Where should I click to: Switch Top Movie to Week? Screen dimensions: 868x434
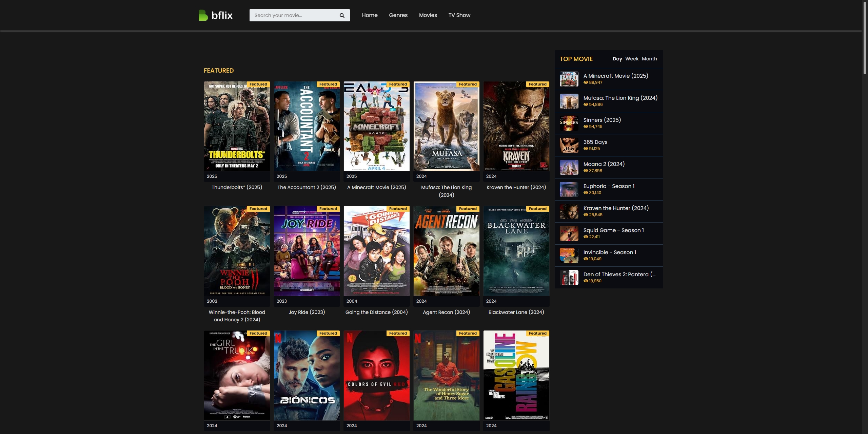632,59
